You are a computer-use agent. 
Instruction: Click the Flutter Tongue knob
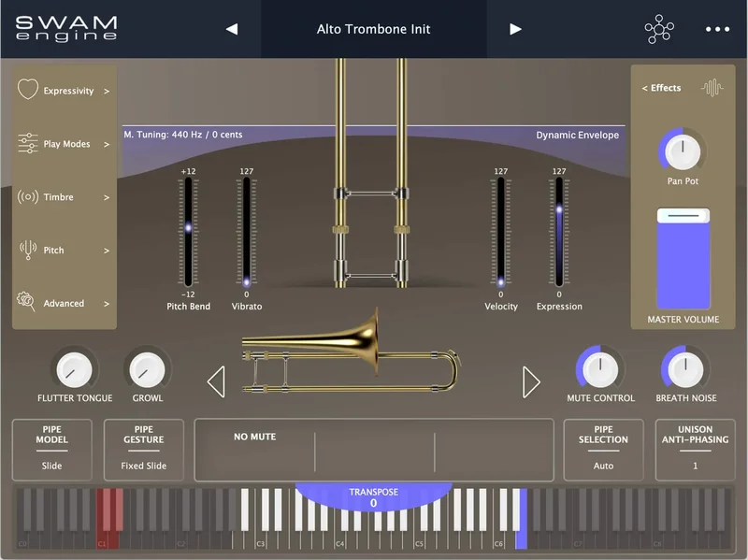(74, 369)
